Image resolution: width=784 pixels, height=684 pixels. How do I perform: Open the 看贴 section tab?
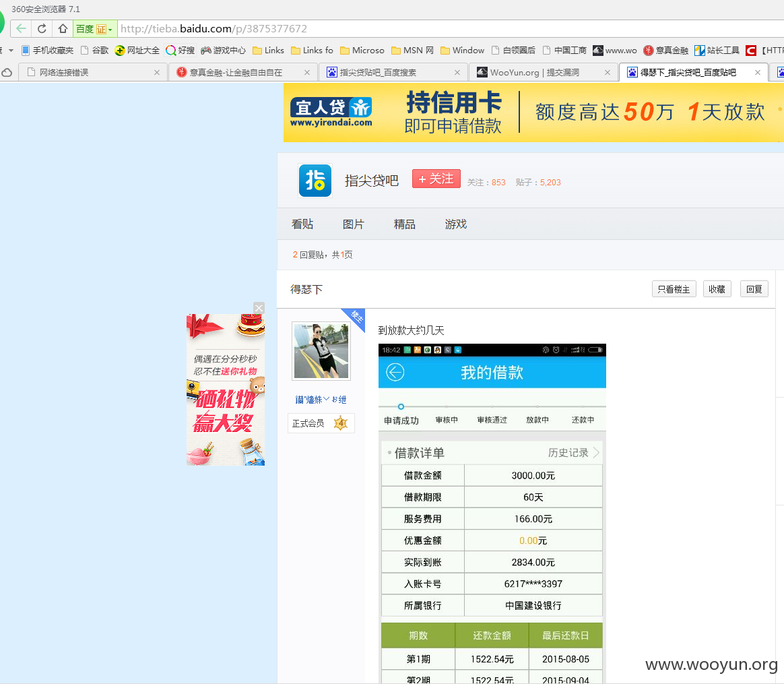pos(302,224)
